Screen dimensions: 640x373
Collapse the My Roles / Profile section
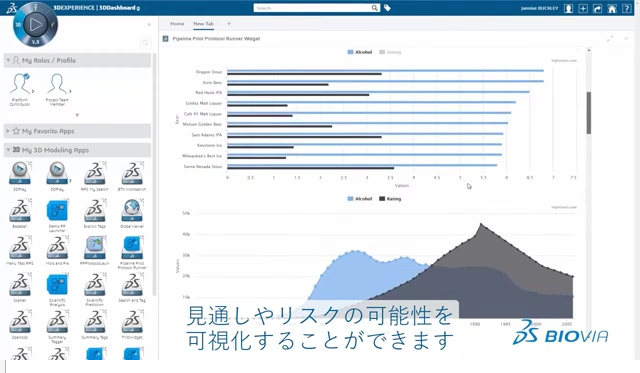(8, 60)
